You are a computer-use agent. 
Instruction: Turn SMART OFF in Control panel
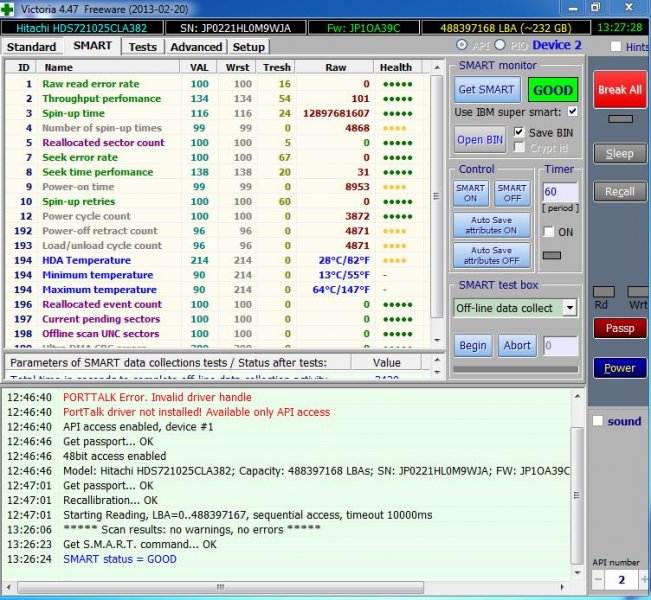pos(511,193)
